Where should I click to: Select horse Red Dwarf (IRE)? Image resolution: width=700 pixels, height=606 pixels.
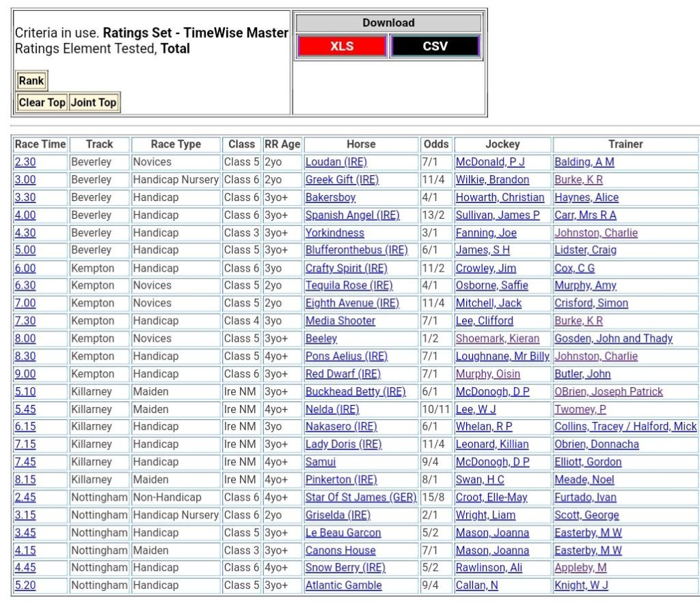tap(342, 374)
